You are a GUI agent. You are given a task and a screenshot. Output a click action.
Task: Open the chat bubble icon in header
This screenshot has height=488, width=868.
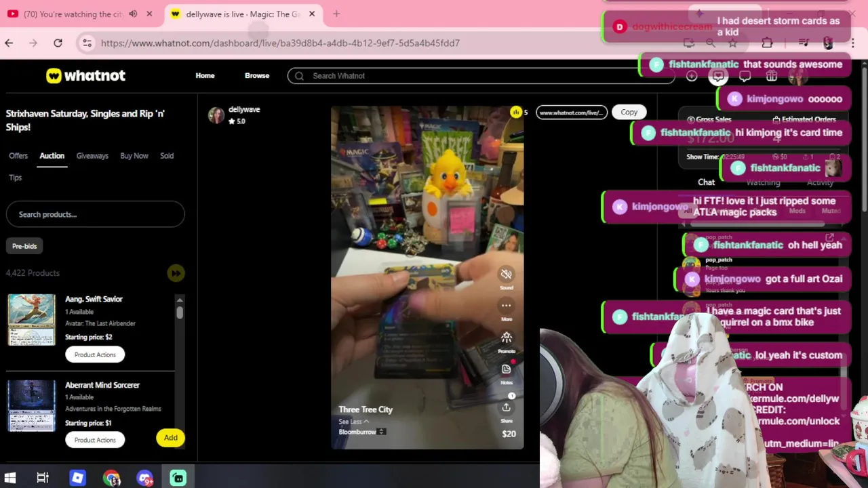tap(745, 76)
